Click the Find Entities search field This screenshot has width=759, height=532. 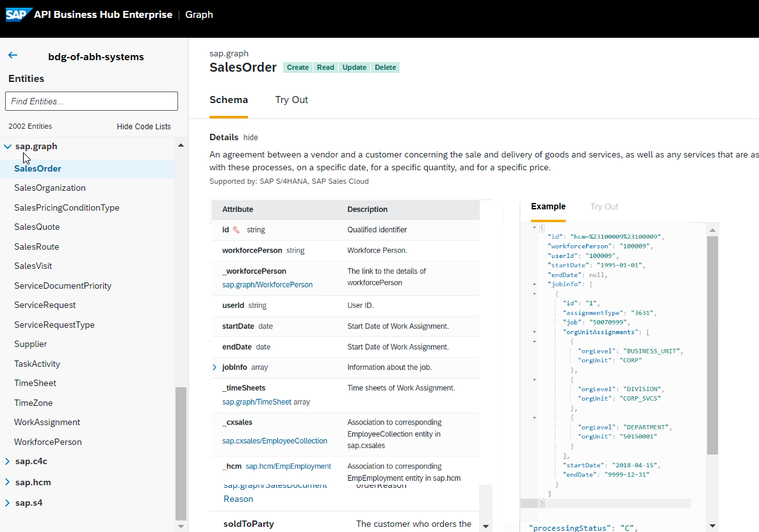tap(92, 101)
